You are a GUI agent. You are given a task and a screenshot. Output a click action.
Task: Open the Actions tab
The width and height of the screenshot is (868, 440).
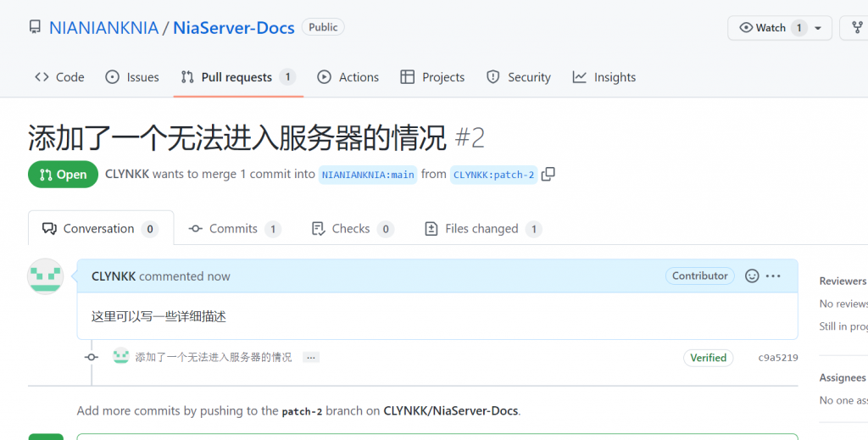348,77
